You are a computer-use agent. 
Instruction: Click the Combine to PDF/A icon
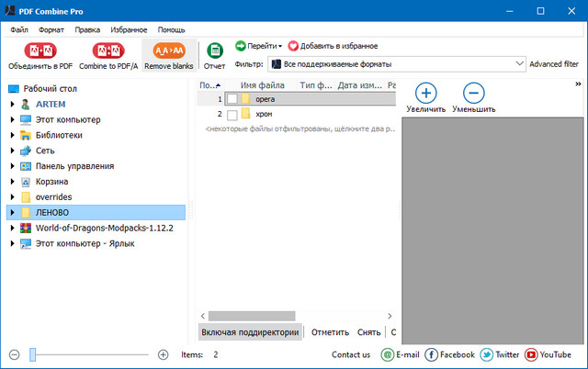[107, 51]
